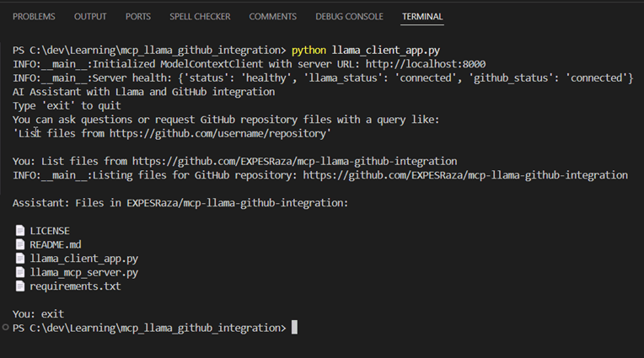Image resolution: width=644 pixels, height=358 pixels.
Task: Click the last PS C:\dev\Learning prompt path
Action: point(149,328)
